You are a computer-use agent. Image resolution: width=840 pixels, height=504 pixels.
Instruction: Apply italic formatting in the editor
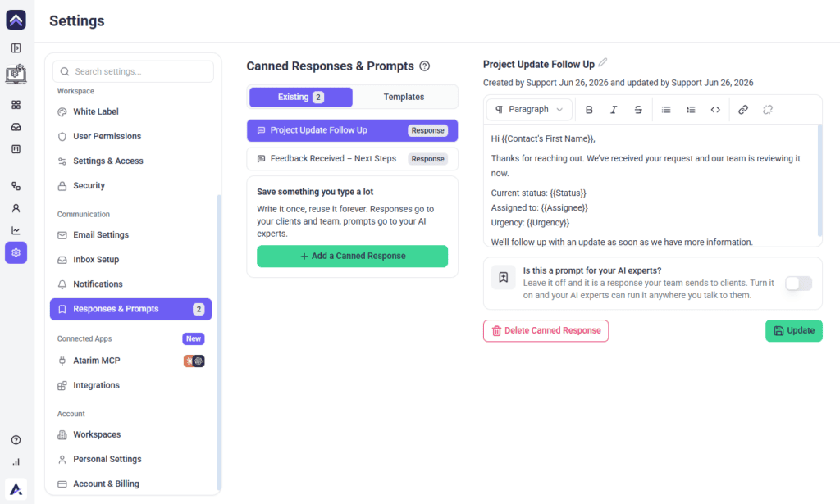[614, 110]
